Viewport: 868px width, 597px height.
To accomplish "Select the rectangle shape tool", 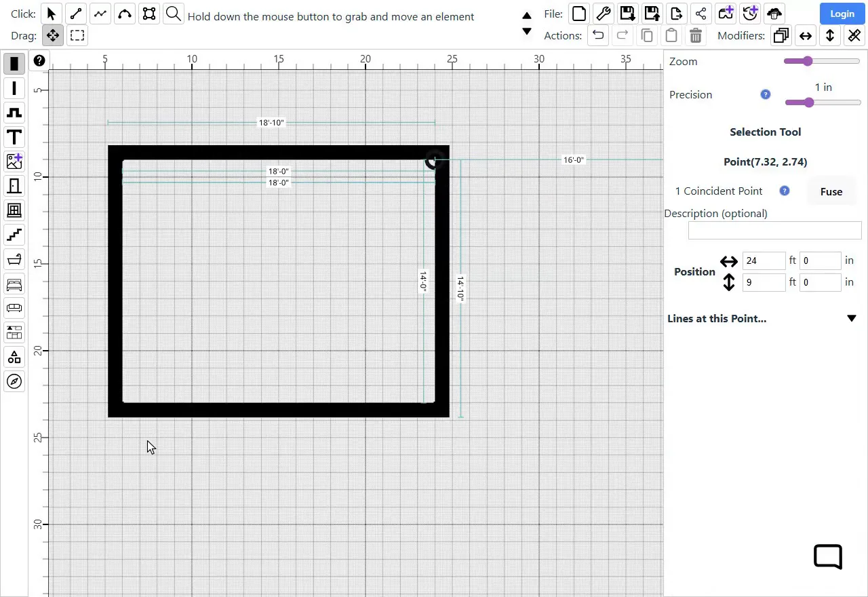I will 149,14.
